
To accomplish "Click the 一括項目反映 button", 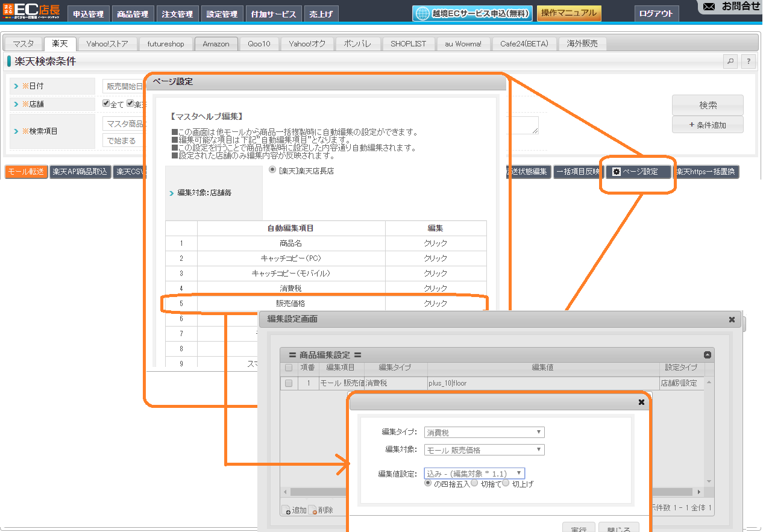I will pos(577,172).
